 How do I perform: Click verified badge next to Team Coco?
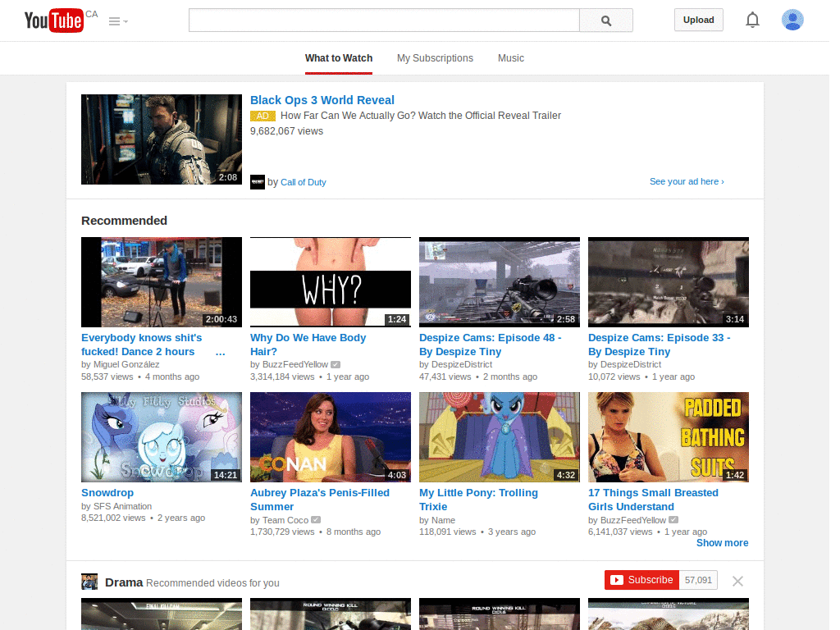[x=316, y=520]
